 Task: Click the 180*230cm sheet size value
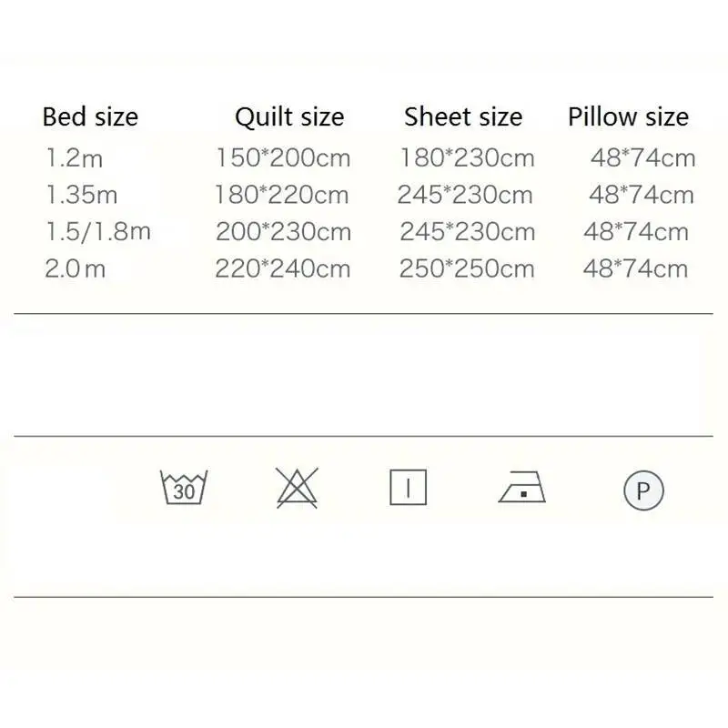click(467, 157)
